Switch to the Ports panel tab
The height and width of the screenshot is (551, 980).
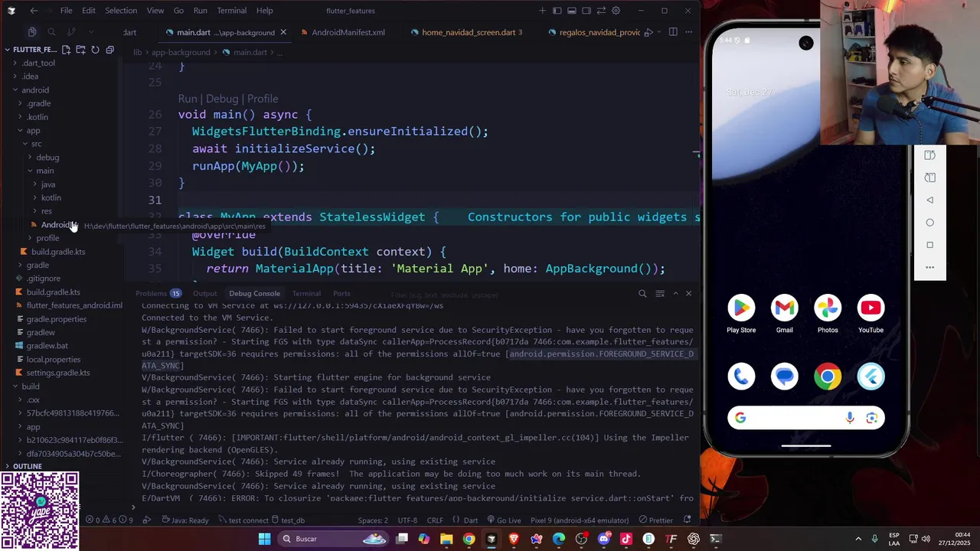pyautogui.click(x=341, y=293)
